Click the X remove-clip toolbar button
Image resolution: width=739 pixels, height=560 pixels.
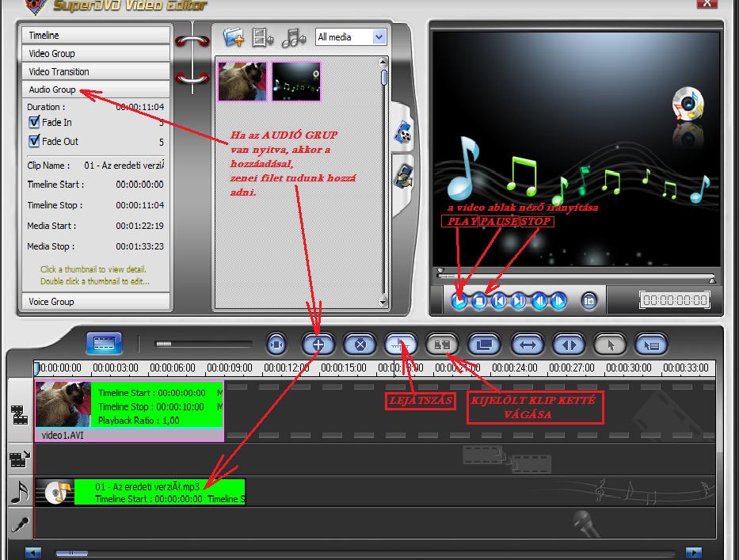360,345
